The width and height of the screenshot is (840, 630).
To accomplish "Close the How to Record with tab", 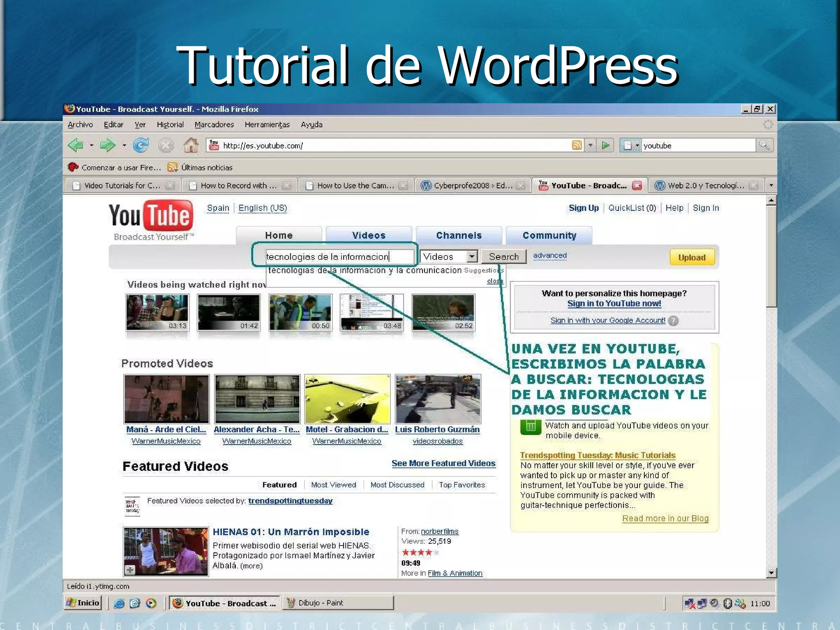I will click(x=287, y=186).
